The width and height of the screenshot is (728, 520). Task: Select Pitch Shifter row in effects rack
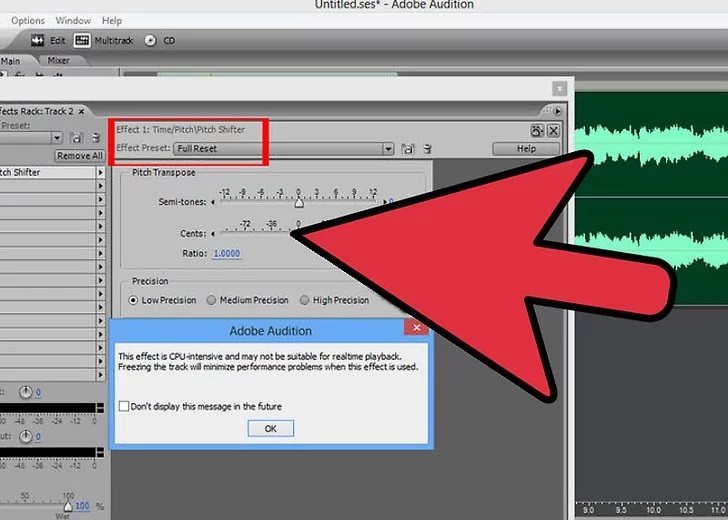[48, 172]
